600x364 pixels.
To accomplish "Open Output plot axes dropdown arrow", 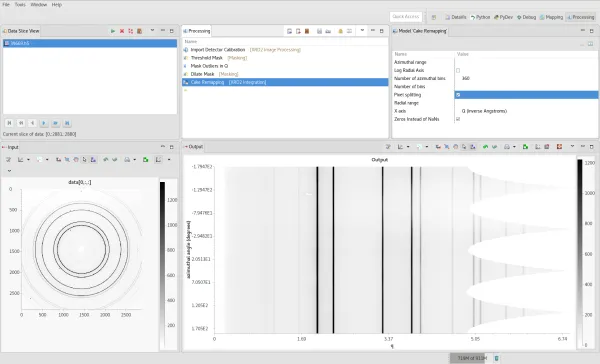I will 408,147.
